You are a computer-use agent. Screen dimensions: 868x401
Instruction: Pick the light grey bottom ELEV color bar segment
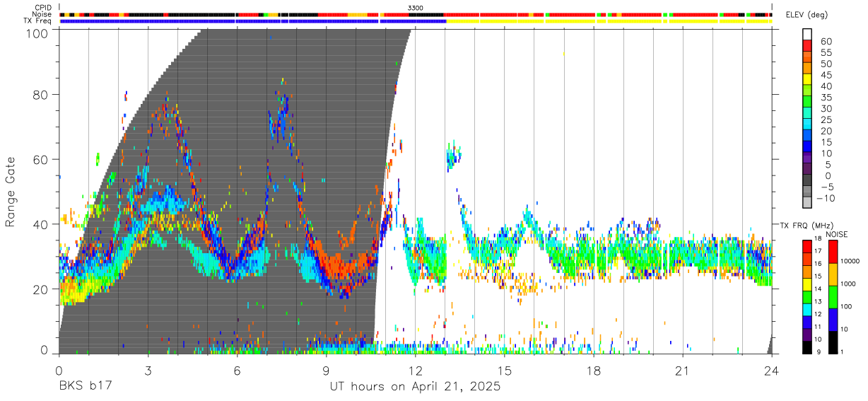pyautogui.click(x=807, y=204)
